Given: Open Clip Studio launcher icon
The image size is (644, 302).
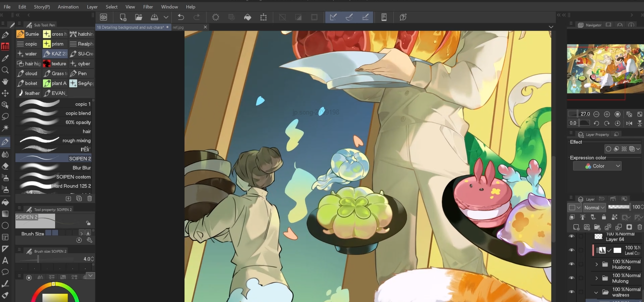Looking at the screenshot, I should tap(103, 17).
